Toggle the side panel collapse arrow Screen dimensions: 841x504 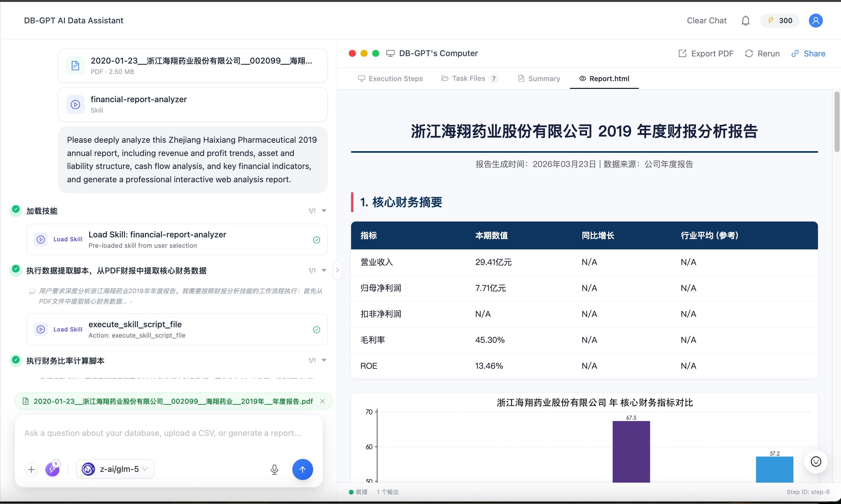[337, 270]
